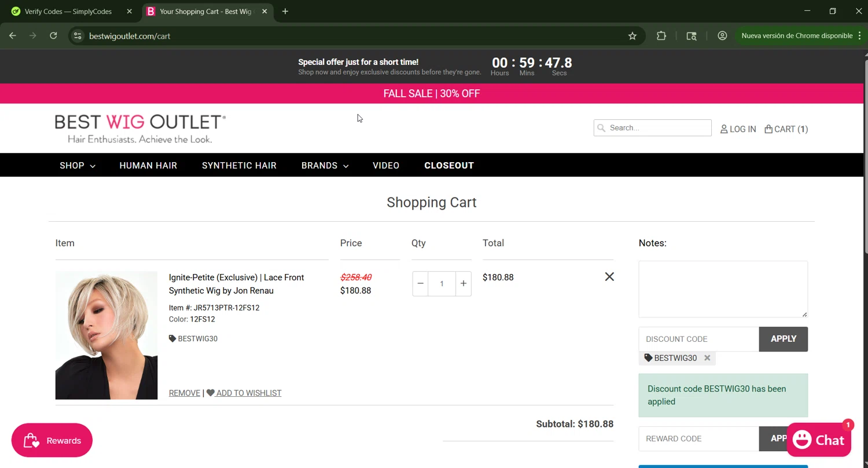Screen dimensions: 868x468
Task: Click the address bar showing bestwigoutlet.com/cart
Action: pyautogui.click(x=356, y=36)
